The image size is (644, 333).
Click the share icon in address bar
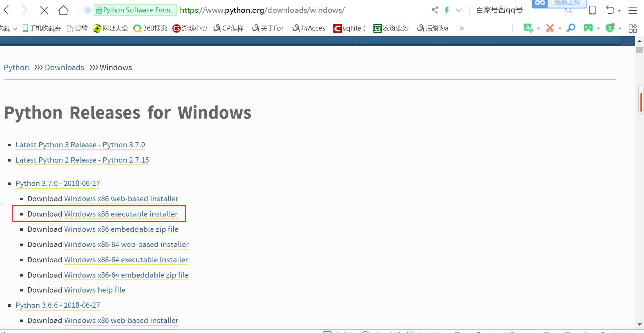pyautogui.click(x=435, y=10)
